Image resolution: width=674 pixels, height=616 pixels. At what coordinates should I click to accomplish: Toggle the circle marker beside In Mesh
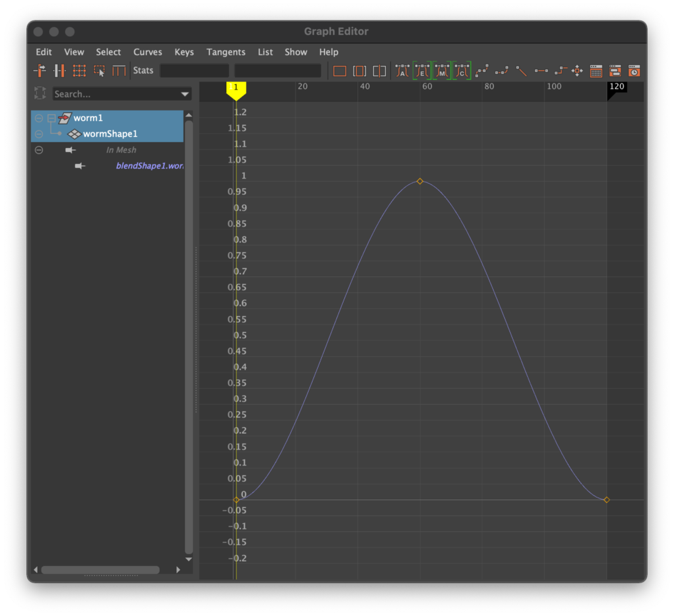click(39, 150)
